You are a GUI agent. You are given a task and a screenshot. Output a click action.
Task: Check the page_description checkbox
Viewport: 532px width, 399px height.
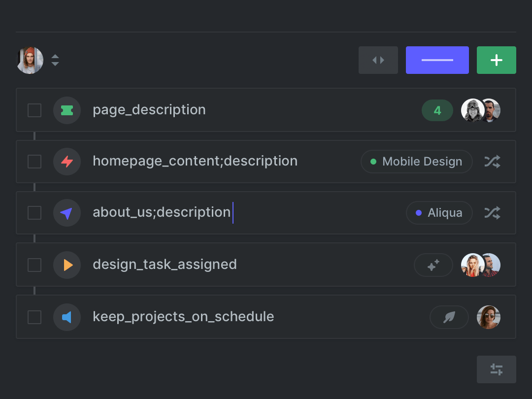(34, 110)
